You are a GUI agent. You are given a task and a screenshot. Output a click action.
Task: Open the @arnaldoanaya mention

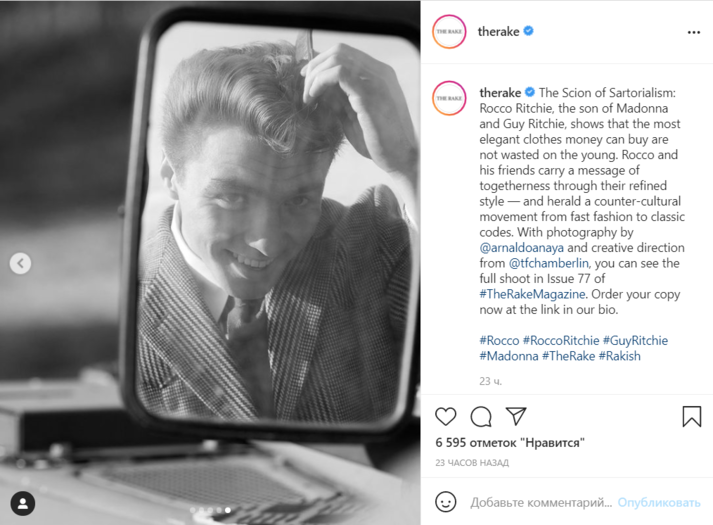(x=522, y=248)
